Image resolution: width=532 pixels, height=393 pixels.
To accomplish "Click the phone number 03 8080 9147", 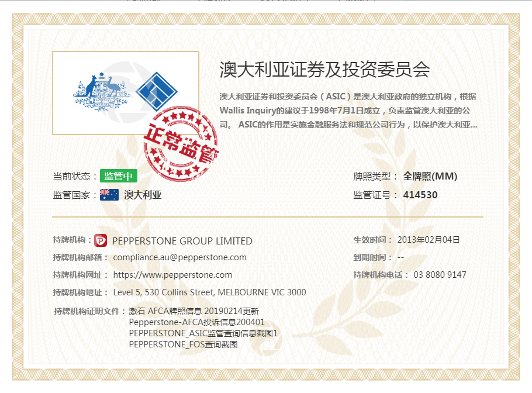I will click(440, 275).
